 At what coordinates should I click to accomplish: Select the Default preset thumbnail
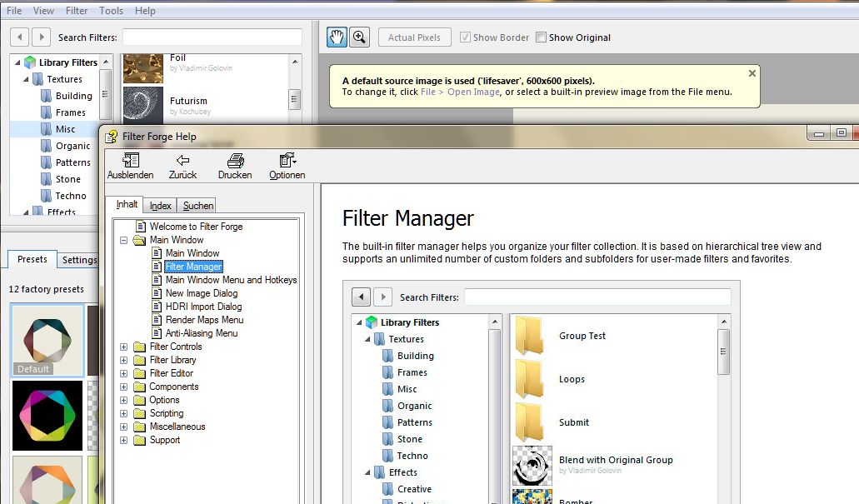point(47,340)
